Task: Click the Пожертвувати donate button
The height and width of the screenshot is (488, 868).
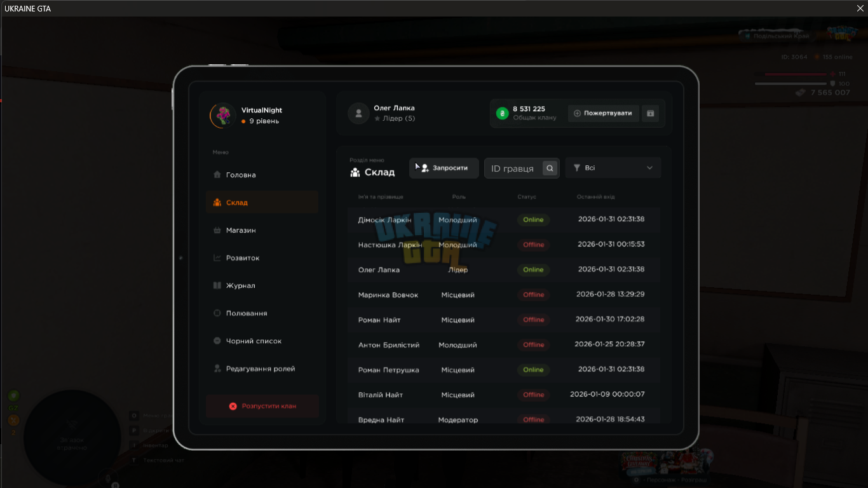Action: tap(603, 113)
